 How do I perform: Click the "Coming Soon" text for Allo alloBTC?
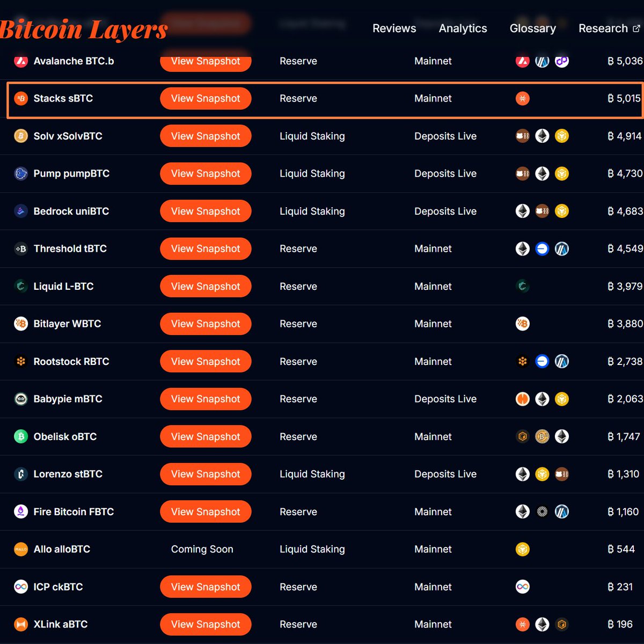pyautogui.click(x=202, y=550)
